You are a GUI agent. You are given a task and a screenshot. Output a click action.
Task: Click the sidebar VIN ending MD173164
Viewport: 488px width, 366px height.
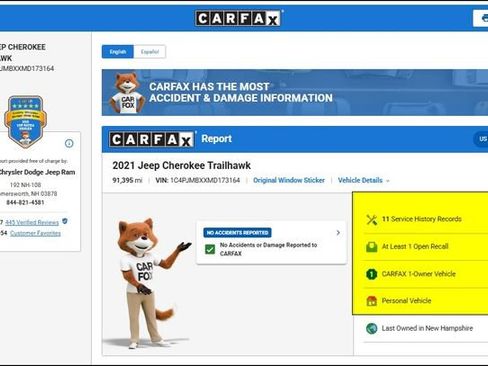pyautogui.click(x=27, y=68)
